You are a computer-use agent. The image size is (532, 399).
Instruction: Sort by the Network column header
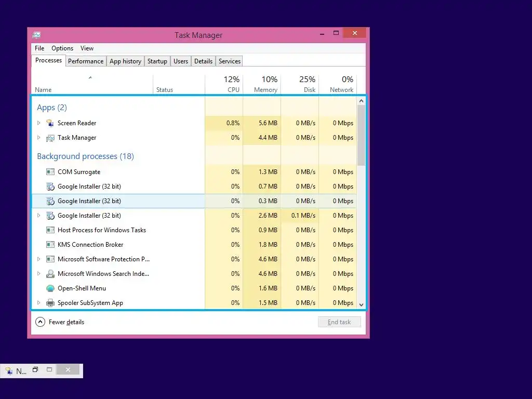[338, 85]
